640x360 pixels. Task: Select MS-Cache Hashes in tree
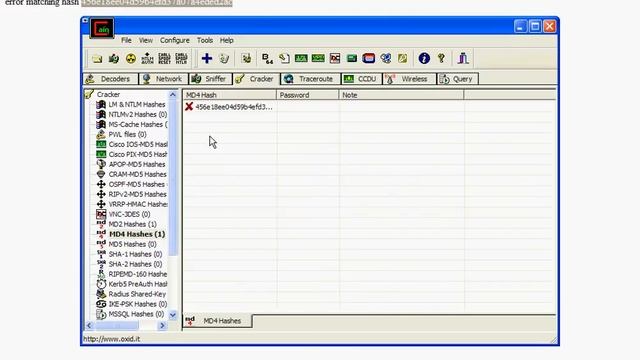pos(138,124)
